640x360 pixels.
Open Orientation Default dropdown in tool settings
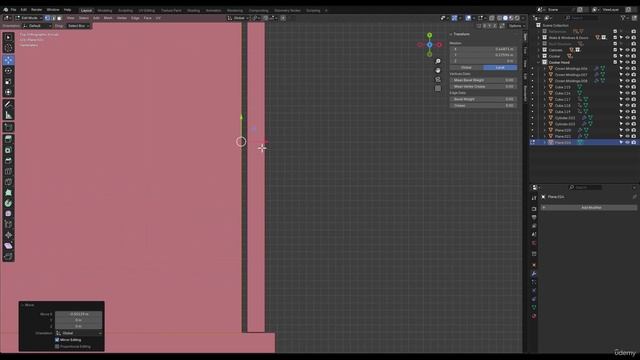[37, 26]
